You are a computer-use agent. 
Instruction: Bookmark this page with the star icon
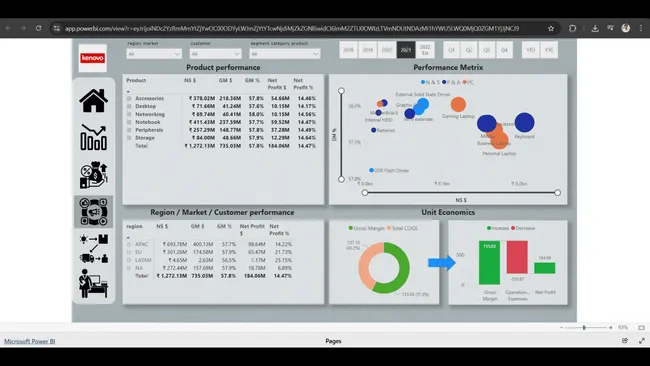pos(551,28)
